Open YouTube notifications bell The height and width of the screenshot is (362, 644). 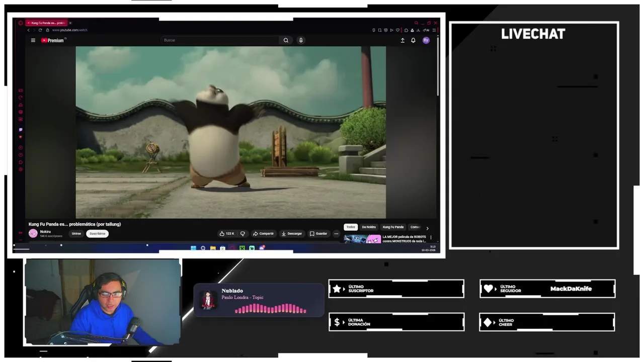(413, 40)
